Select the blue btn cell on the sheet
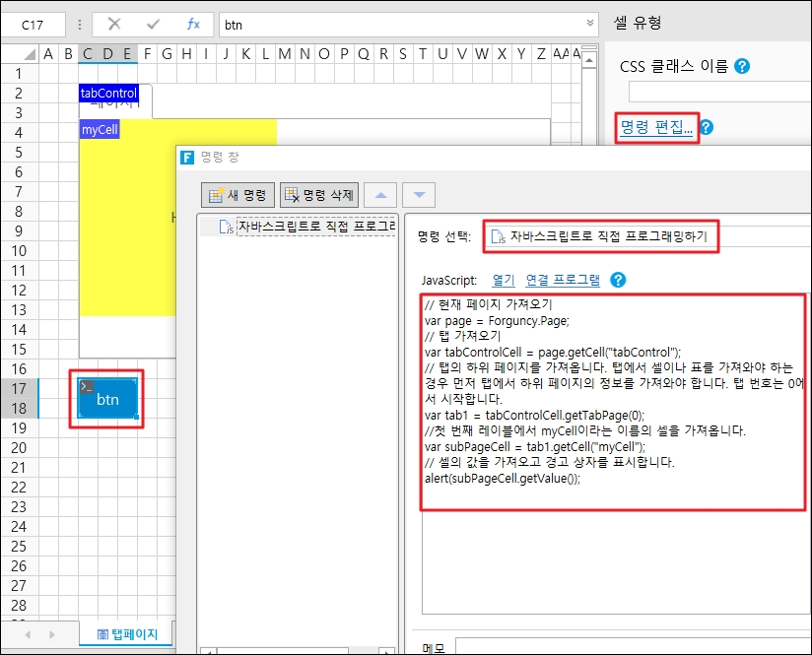812x655 pixels. 107,399
